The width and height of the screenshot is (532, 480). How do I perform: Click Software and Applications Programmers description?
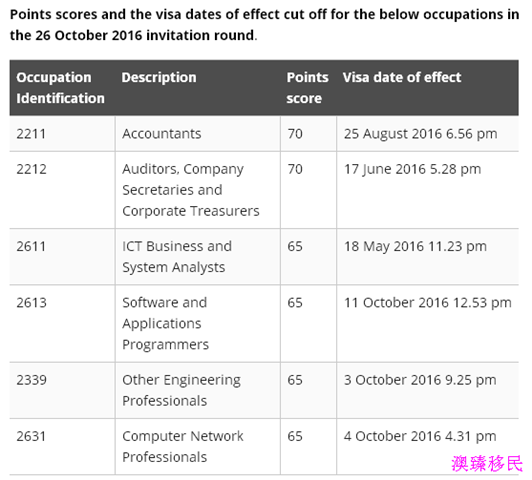click(165, 324)
